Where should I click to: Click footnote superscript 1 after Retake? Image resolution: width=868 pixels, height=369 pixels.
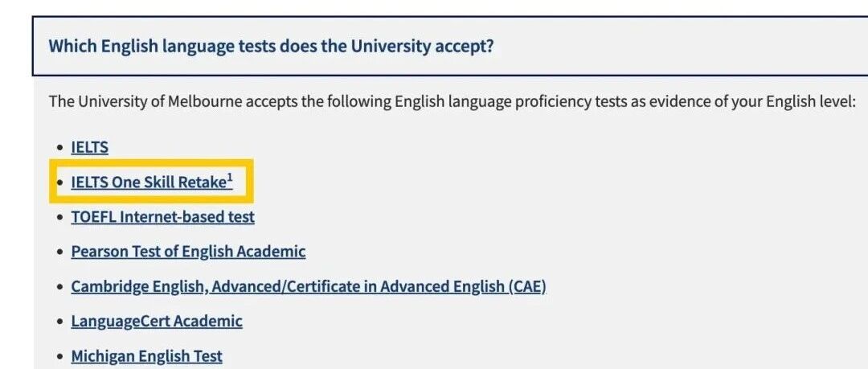pos(230,178)
